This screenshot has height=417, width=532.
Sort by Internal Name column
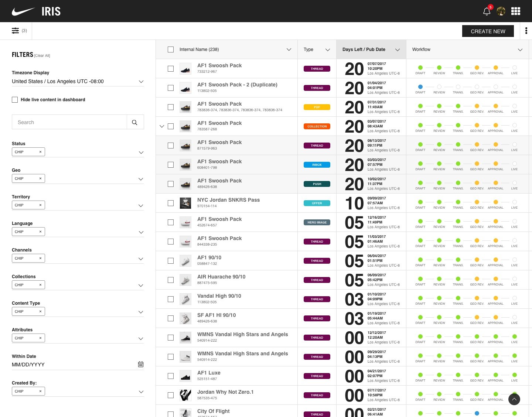289,49
